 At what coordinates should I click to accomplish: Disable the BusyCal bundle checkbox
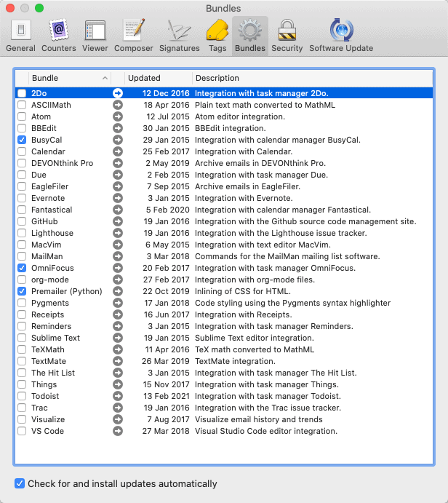22,140
